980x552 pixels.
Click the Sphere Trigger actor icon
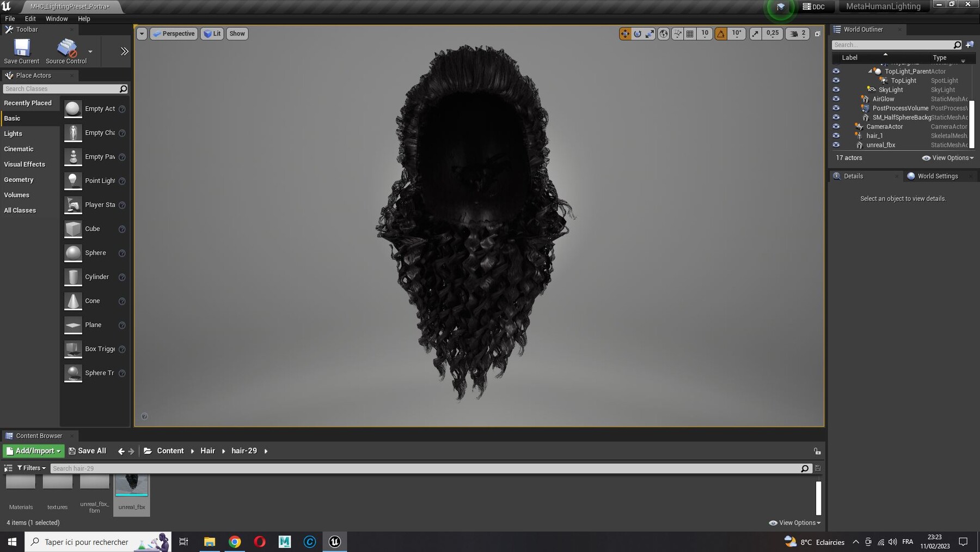pyautogui.click(x=73, y=373)
